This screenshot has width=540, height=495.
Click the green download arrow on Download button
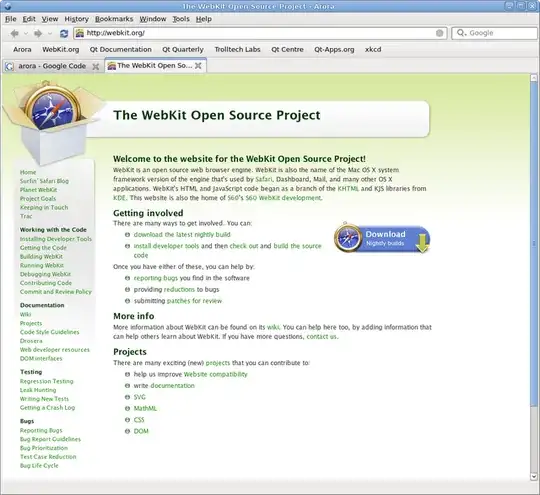(422, 243)
